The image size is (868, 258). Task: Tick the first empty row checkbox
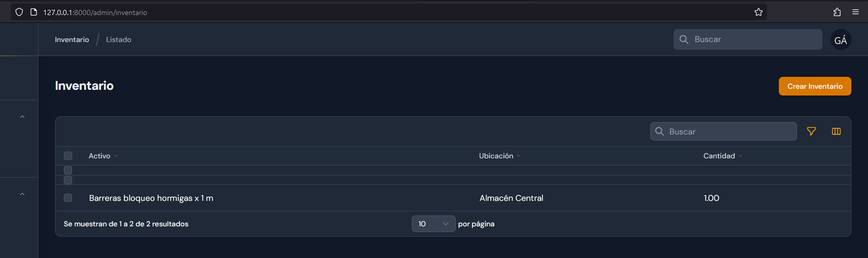[x=68, y=170]
